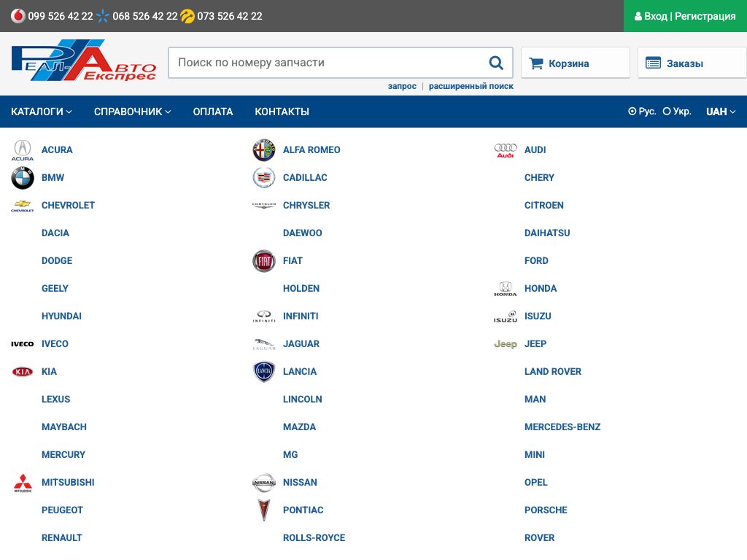Image resolution: width=747 pixels, height=560 pixels.
Task: Click the Chevrolet bowtie logo
Action: (x=23, y=206)
